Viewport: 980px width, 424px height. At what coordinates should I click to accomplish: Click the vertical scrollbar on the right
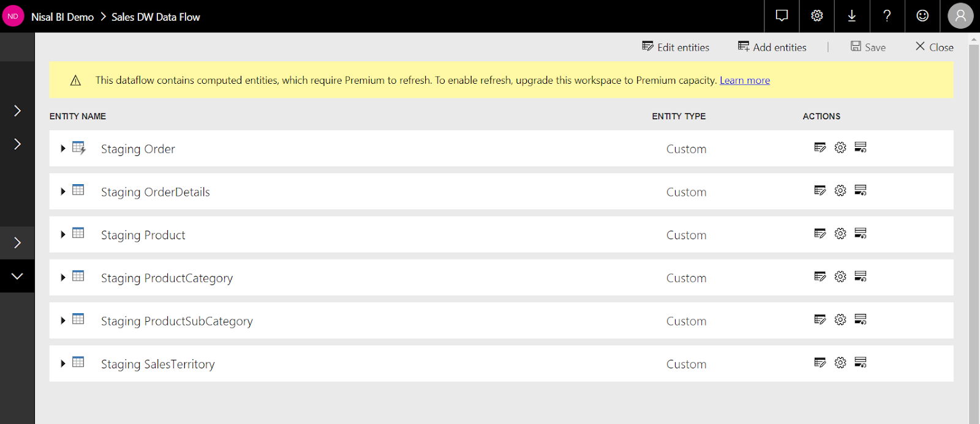[974, 232]
